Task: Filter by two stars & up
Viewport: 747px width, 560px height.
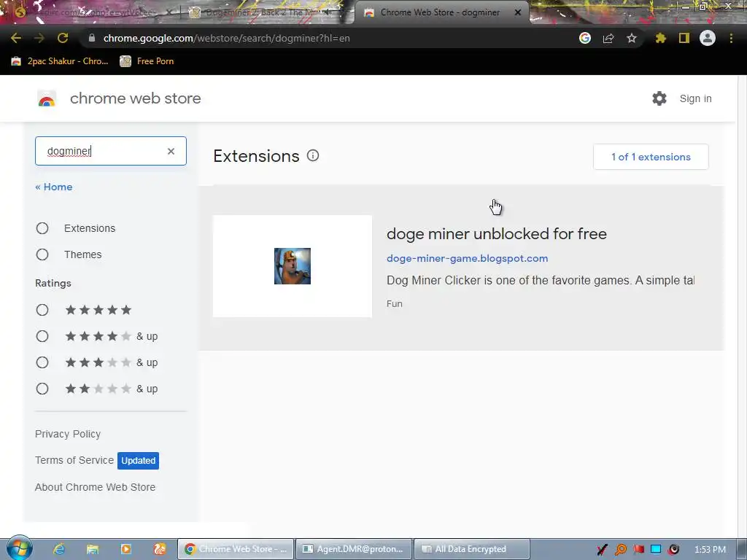Action: 42,389
